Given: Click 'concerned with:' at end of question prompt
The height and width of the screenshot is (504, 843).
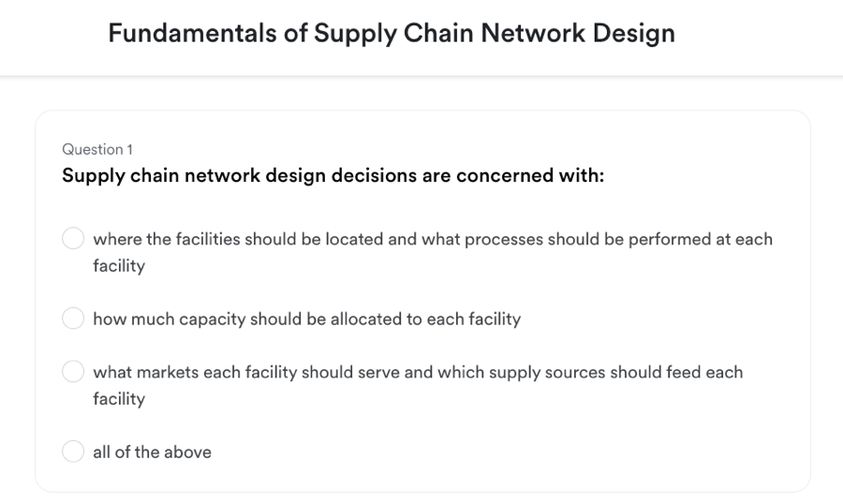Looking at the screenshot, I should [x=530, y=175].
